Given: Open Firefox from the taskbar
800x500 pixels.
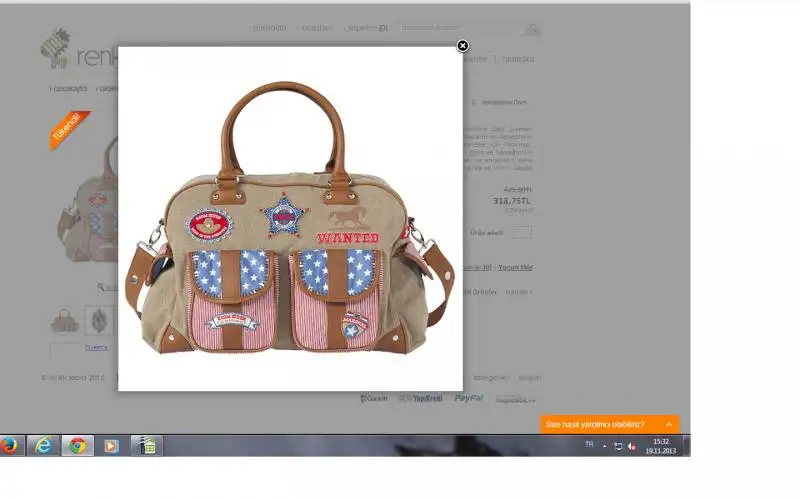Looking at the screenshot, I should (x=10, y=446).
